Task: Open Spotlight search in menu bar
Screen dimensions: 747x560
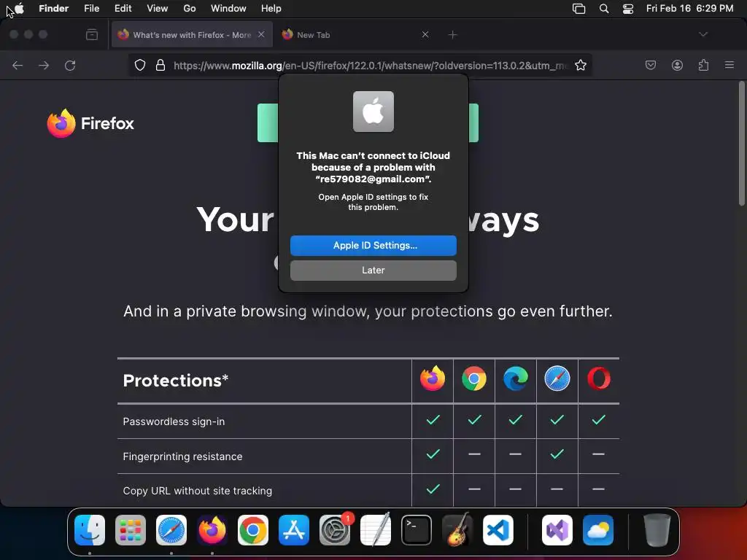Action: pos(604,9)
